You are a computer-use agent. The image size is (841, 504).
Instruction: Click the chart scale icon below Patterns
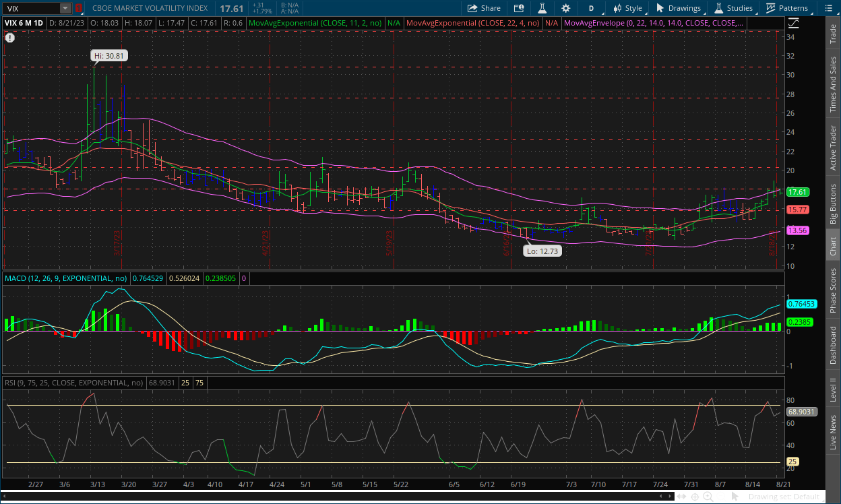pyautogui.click(x=793, y=22)
